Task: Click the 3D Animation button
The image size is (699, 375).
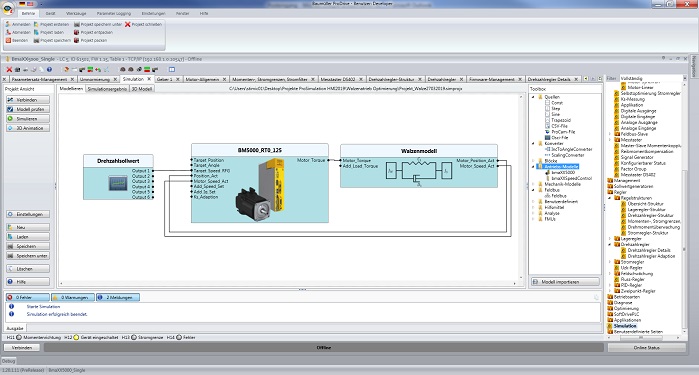Action: [28, 128]
